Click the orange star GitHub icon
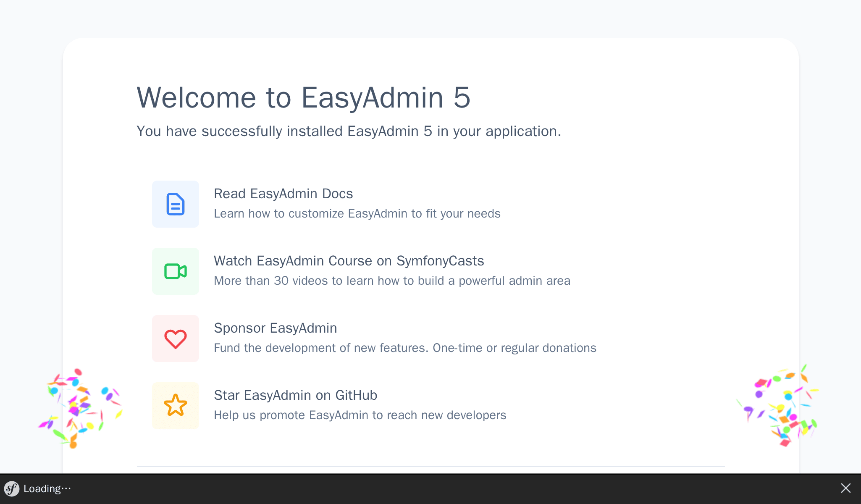 click(x=176, y=406)
